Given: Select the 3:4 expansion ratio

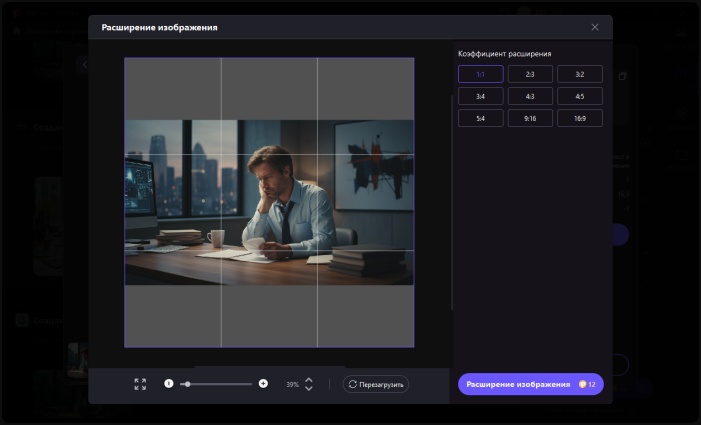Looking at the screenshot, I should click(481, 96).
